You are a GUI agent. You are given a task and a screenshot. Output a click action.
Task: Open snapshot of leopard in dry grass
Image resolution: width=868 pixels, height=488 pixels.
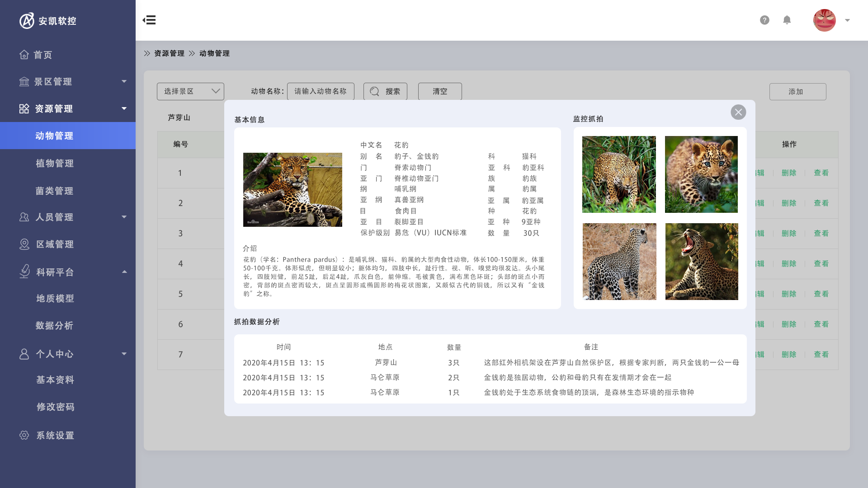click(619, 262)
